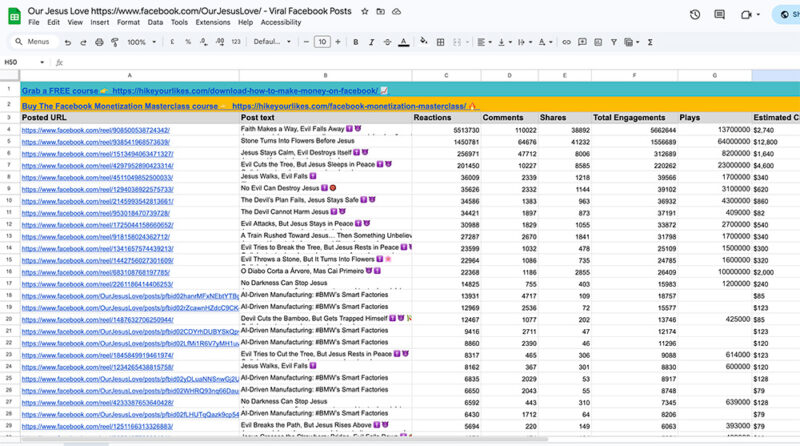800x446 pixels.
Task: Open the horizontal align dropdown
Action: coord(484,42)
